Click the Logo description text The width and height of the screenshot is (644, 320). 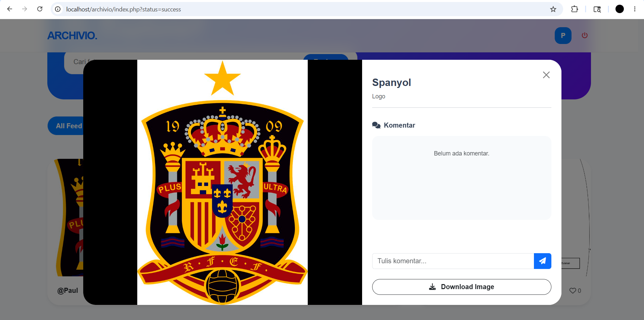click(x=379, y=96)
